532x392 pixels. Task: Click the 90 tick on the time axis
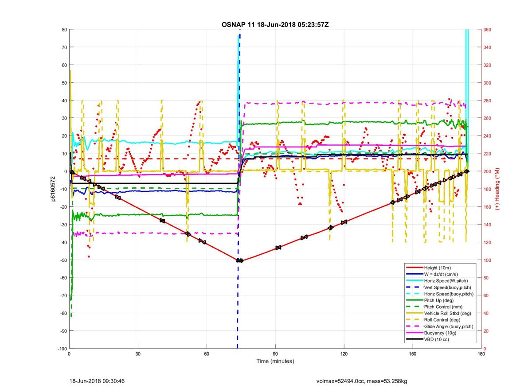pyautogui.click(x=275, y=354)
